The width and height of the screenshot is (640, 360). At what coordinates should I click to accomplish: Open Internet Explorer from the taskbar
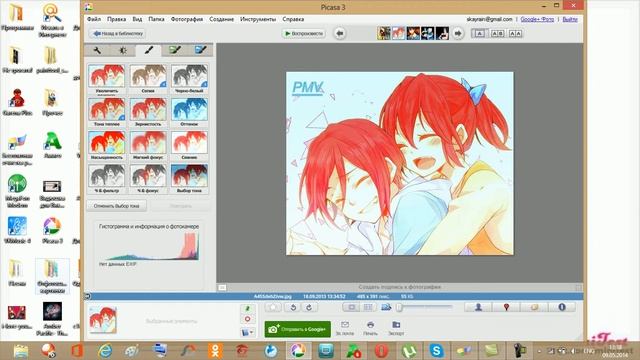(105, 351)
